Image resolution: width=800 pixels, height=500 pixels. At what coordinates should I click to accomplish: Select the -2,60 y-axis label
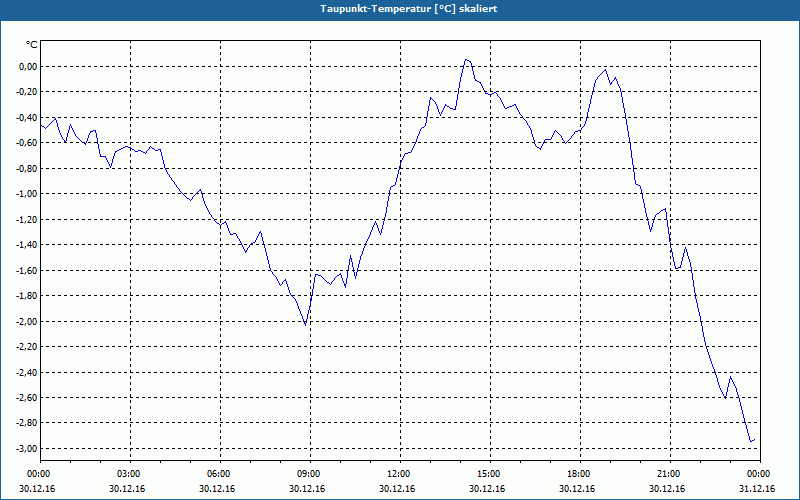tap(27, 397)
